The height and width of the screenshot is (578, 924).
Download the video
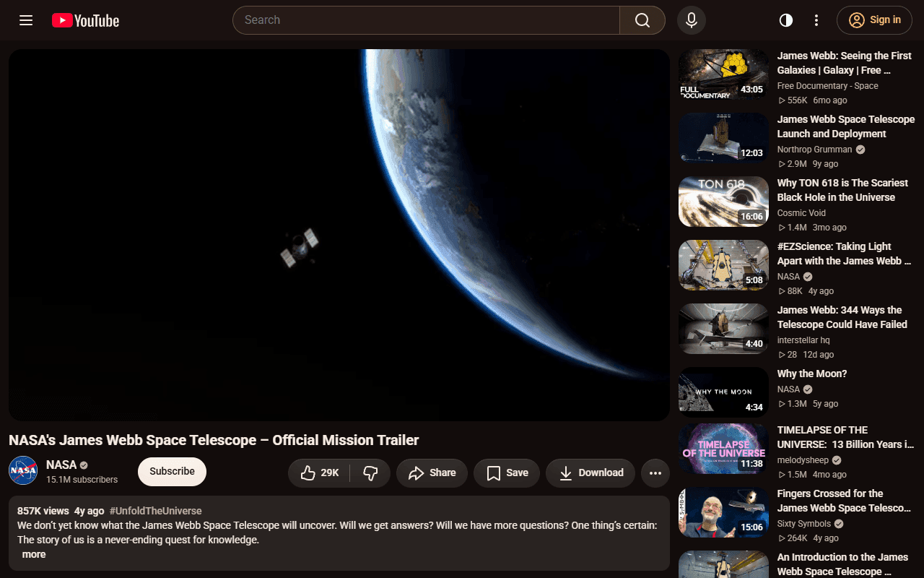(x=590, y=473)
